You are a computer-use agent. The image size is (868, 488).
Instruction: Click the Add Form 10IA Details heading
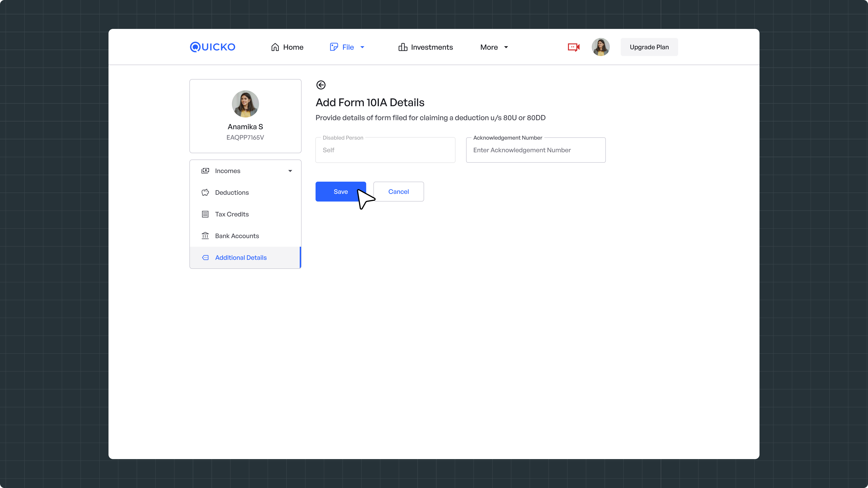(x=370, y=102)
